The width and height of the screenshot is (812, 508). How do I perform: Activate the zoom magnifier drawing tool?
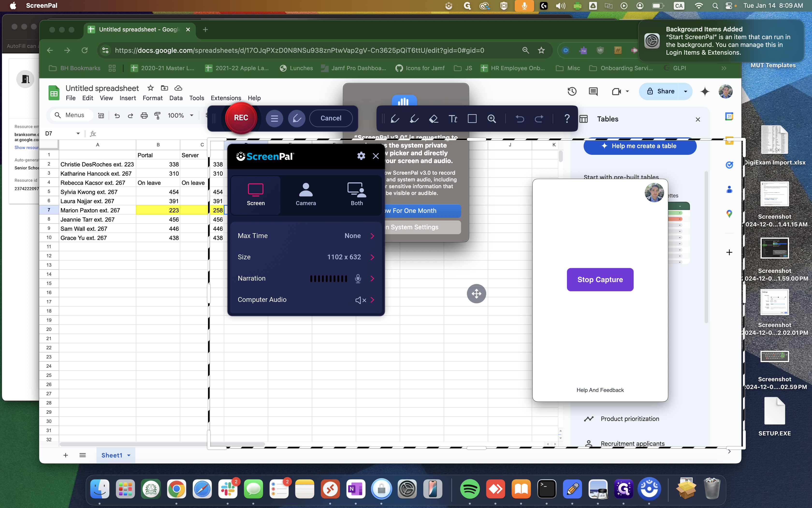(x=492, y=119)
